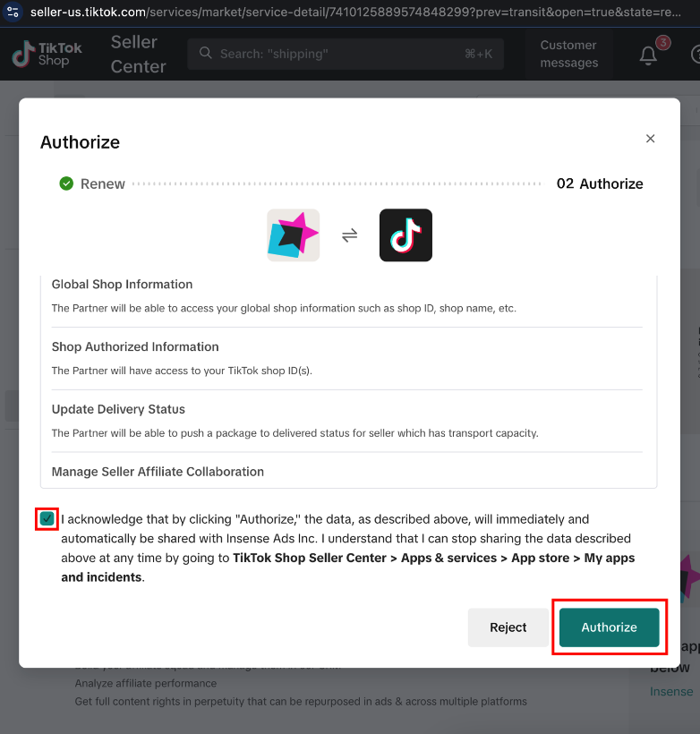Click the exchange arrows between logos
Image resolution: width=700 pixels, height=734 pixels.
coord(349,235)
